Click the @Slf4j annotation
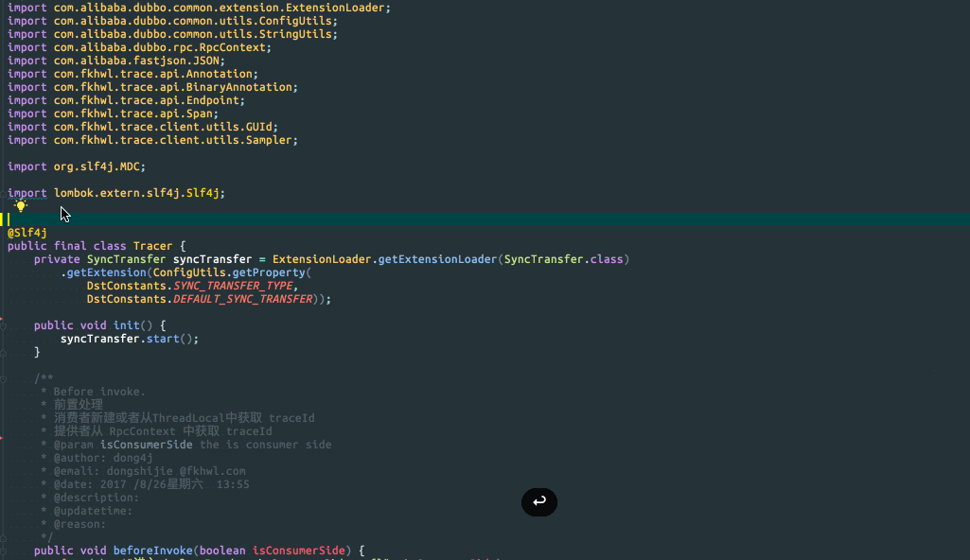This screenshot has width=970, height=560. pos(27,233)
